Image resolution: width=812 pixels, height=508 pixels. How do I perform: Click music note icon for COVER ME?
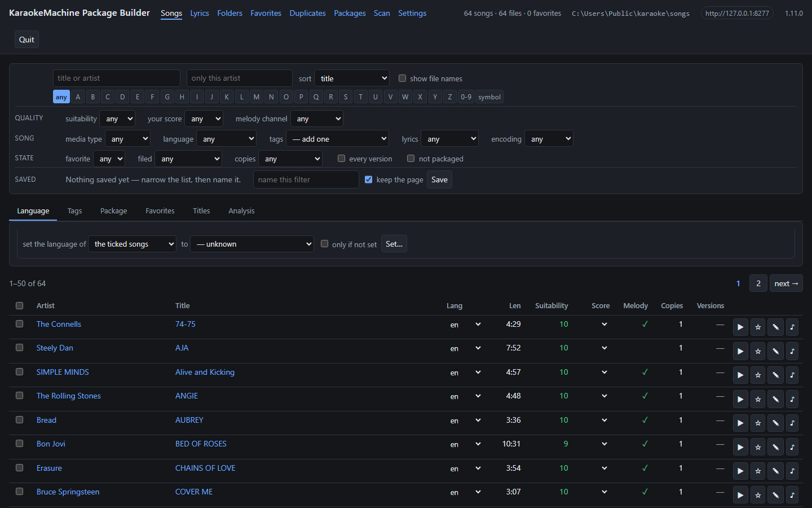point(792,495)
